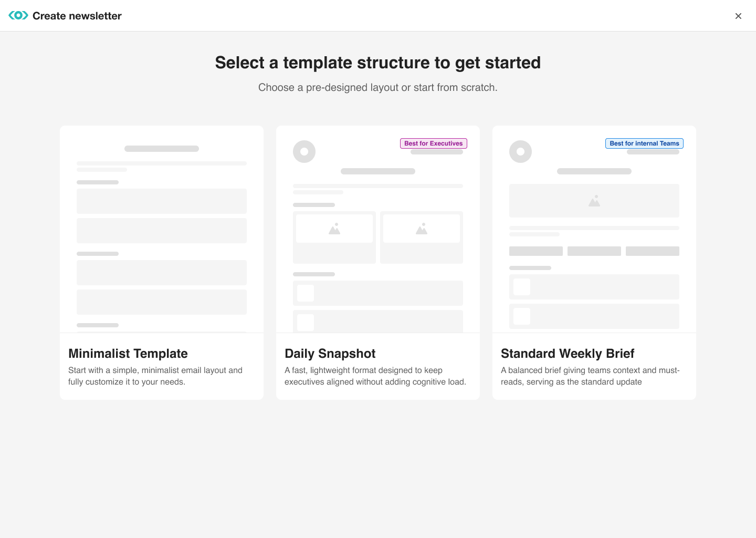756x538 pixels.
Task: Click the circular avatar in Standard Weekly Brief preview
Action: click(x=520, y=151)
